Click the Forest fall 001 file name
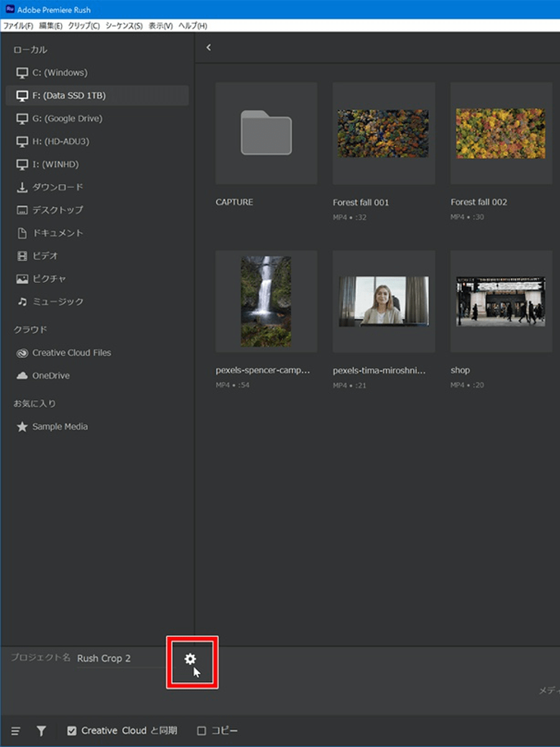This screenshot has width=560, height=747. (x=361, y=202)
